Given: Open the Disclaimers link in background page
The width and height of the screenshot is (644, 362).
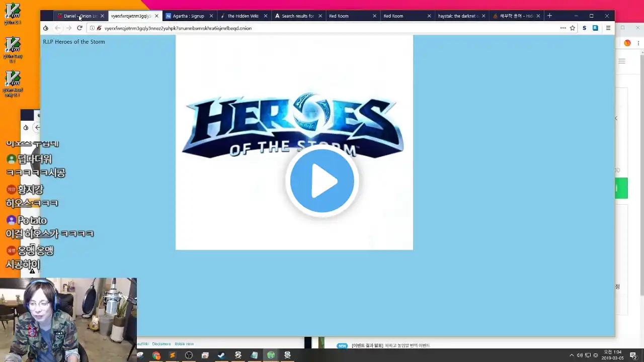Looking at the screenshot, I should tap(162, 344).
